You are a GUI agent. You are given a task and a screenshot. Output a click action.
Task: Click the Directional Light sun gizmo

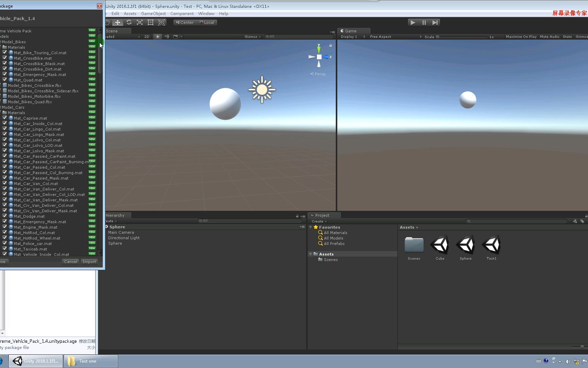point(262,90)
